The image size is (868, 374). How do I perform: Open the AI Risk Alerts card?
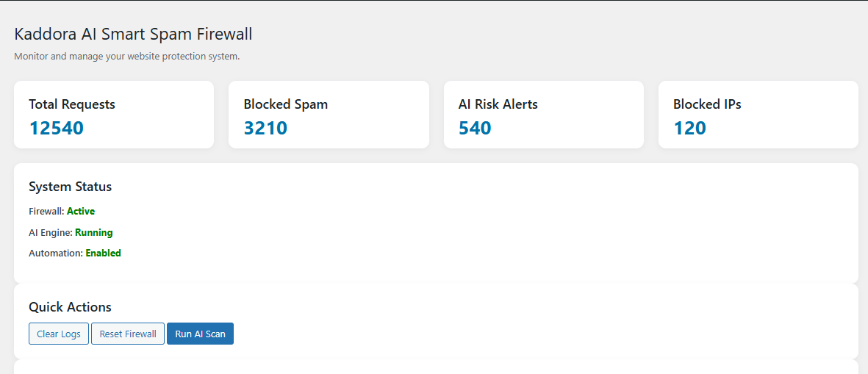tap(544, 115)
